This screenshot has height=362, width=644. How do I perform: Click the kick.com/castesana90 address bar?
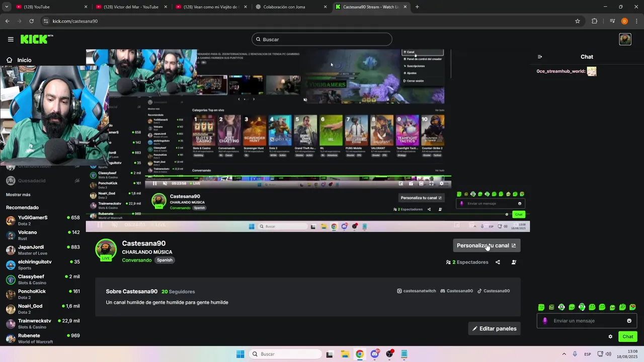click(312, 21)
